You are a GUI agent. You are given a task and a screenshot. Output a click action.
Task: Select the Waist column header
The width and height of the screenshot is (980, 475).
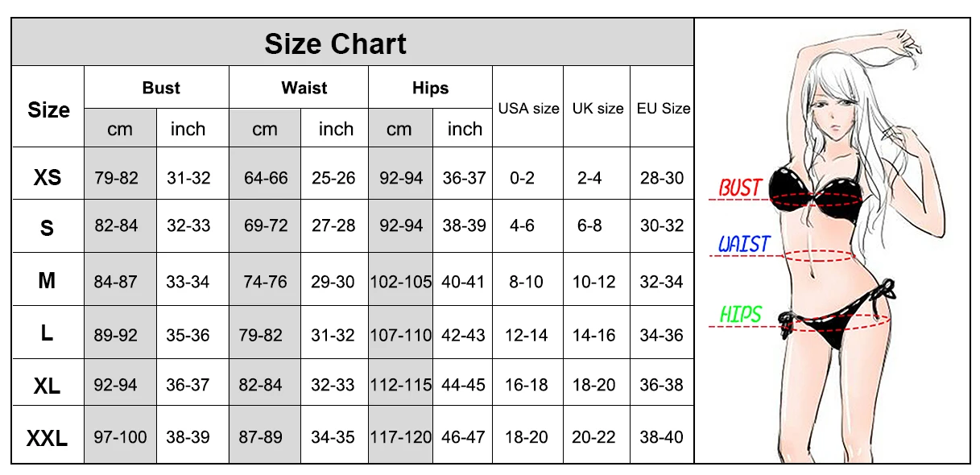[x=304, y=88]
